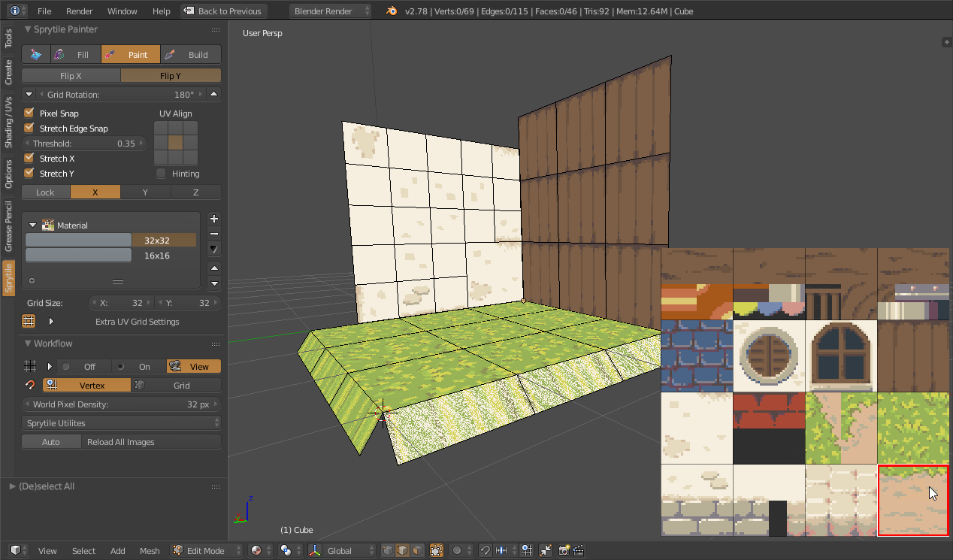
Task: Expand the (De)select All panel
Action: (13, 486)
